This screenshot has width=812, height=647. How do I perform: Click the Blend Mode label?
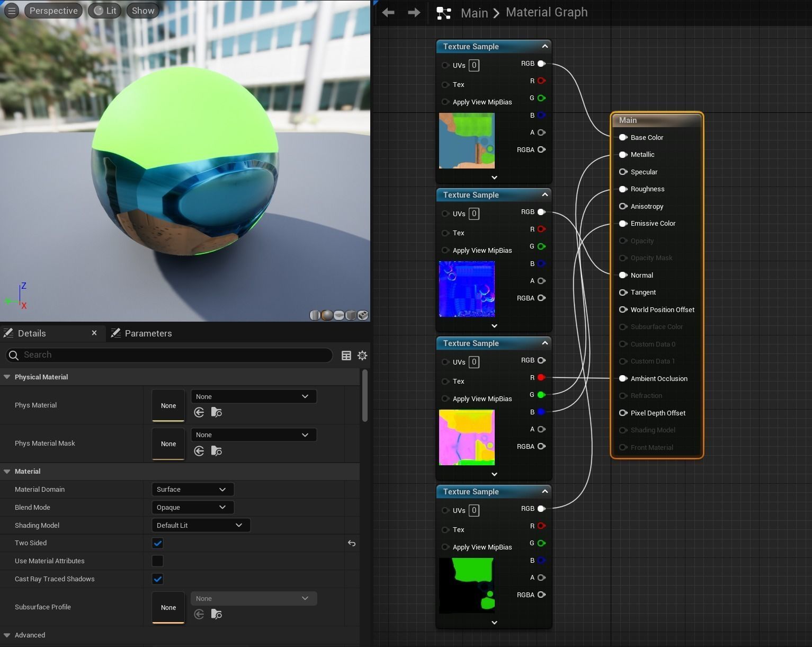[x=32, y=507]
